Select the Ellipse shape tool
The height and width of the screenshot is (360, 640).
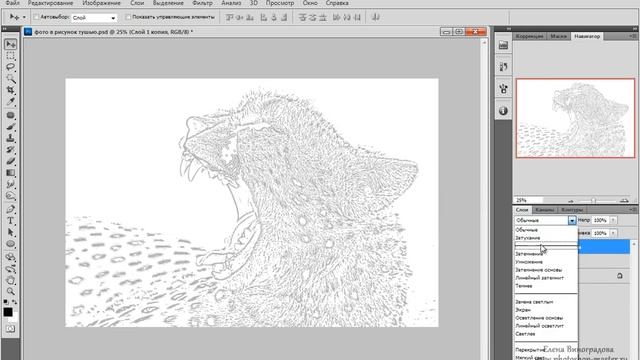click(x=11, y=244)
